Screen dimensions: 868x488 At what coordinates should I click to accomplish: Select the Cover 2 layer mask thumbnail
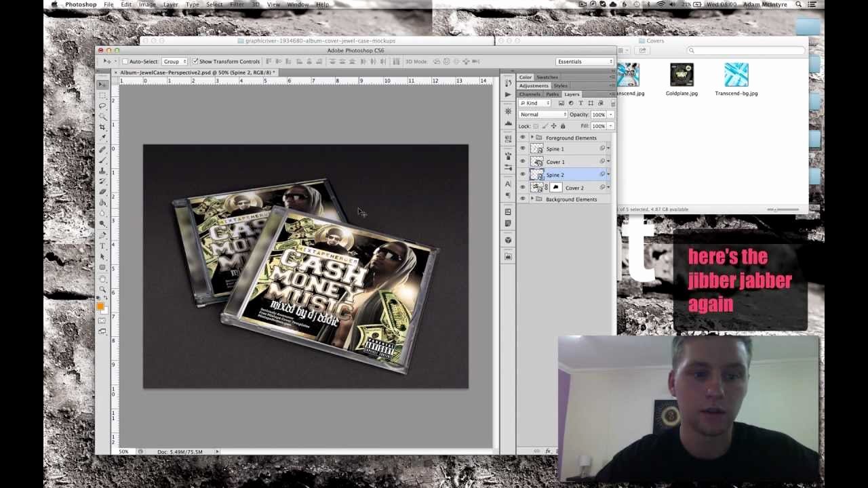click(x=556, y=187)
